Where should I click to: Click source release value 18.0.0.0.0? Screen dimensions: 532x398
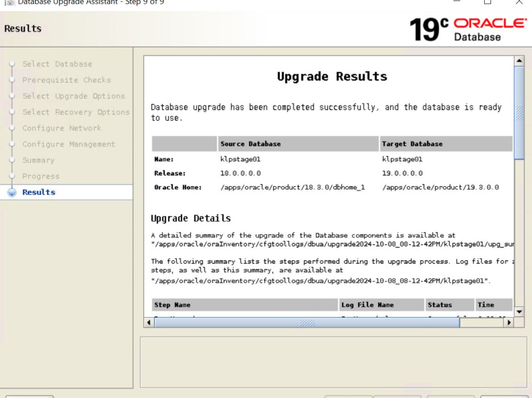240,173
